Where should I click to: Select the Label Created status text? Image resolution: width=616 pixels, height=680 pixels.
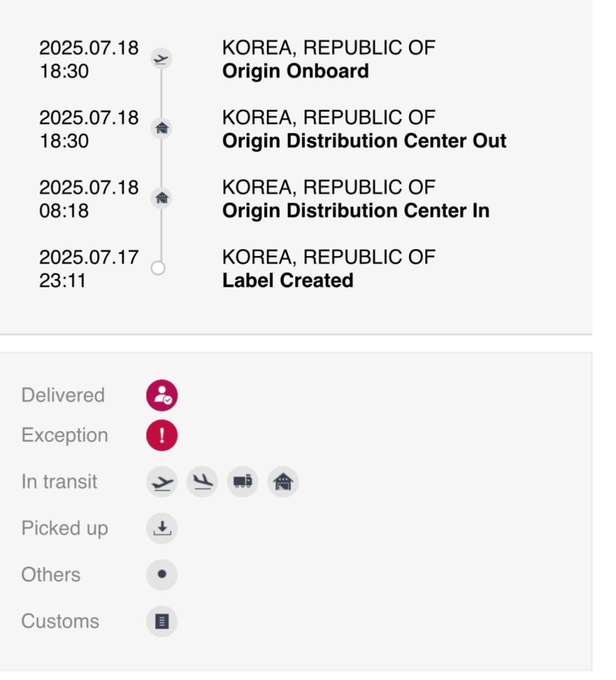288,280
